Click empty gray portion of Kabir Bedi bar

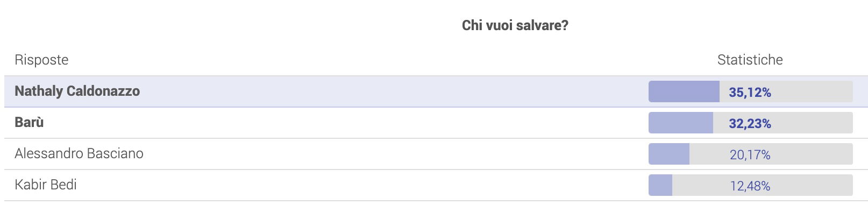click(x=763, y=185)
